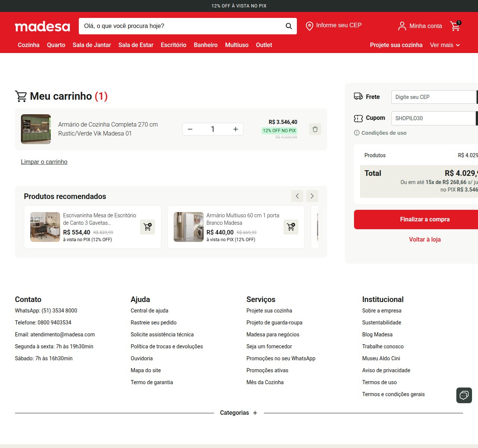478x448 pixels.
Task: Open Armário de Cozinha Completa product title
Action: coord(108,129)
